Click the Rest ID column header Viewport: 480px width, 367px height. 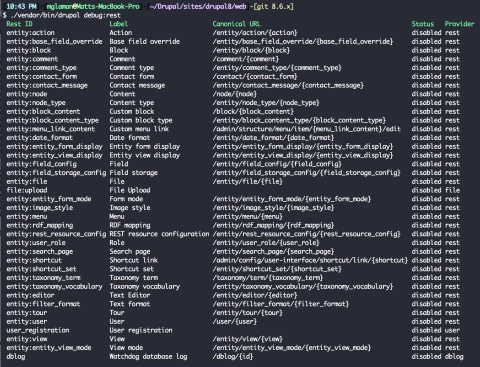pyautogui.click(x=19, y=24)
